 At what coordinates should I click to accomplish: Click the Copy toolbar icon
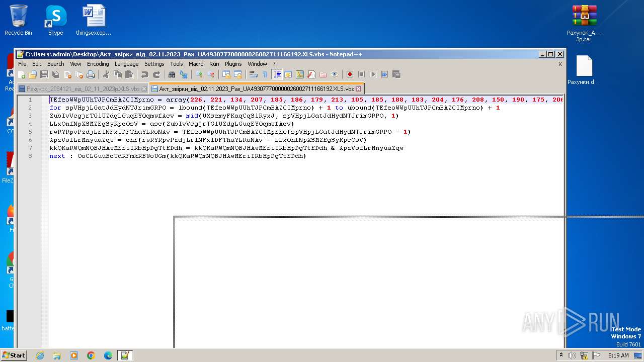pos(118,74)
